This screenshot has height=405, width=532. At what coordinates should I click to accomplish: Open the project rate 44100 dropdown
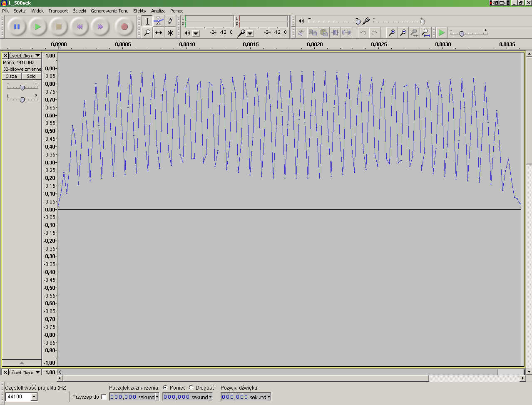34,397
